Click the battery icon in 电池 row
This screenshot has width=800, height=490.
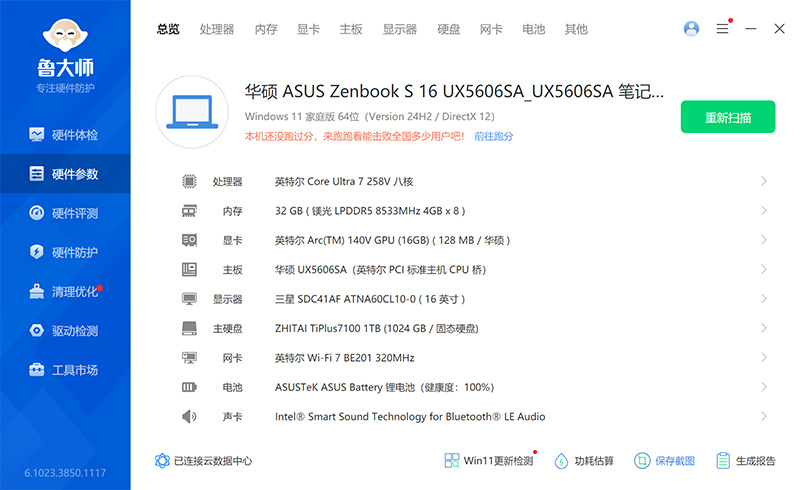[x=189, y=387]
